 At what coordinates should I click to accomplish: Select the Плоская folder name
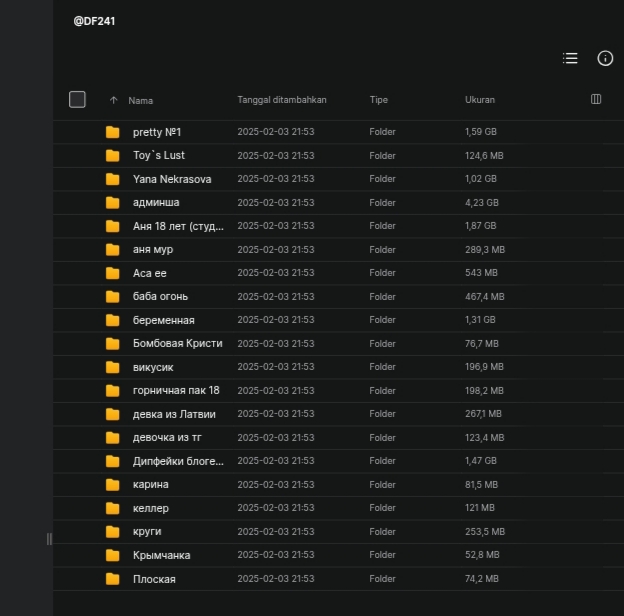(x=154, y=579)
